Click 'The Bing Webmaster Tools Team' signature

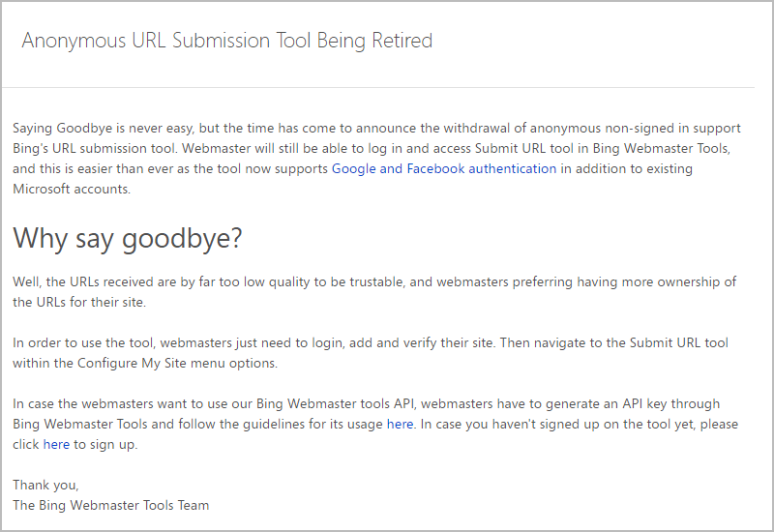110,505
